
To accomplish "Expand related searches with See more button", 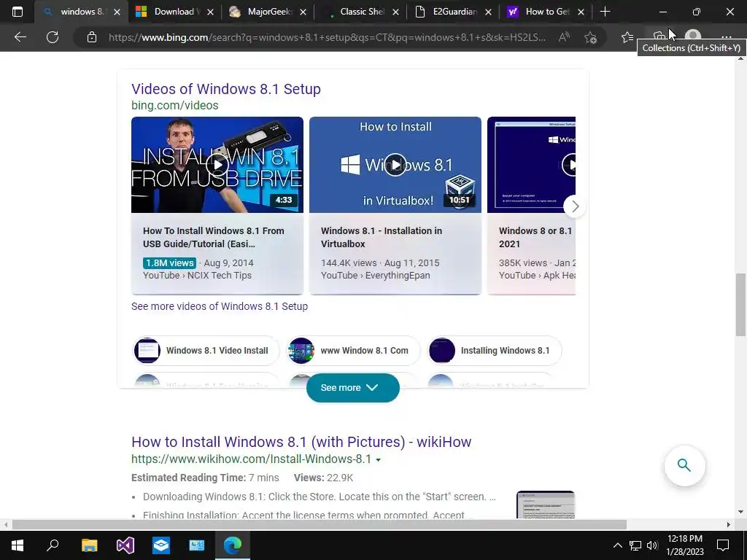I will 352,388.
